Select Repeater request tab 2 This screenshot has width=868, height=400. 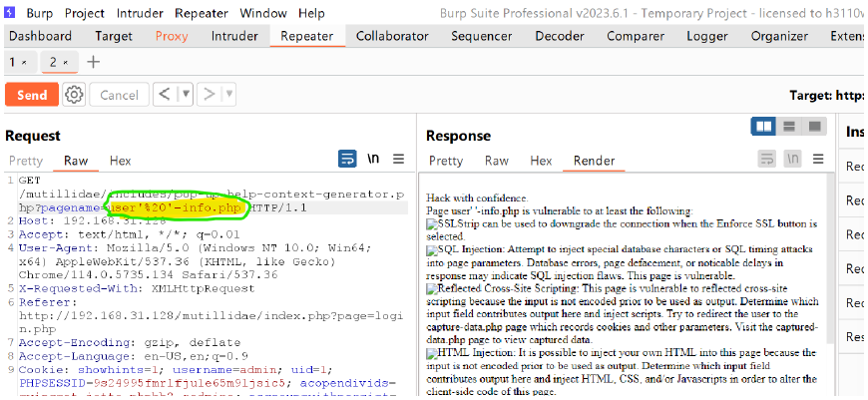tap(54, 63)
